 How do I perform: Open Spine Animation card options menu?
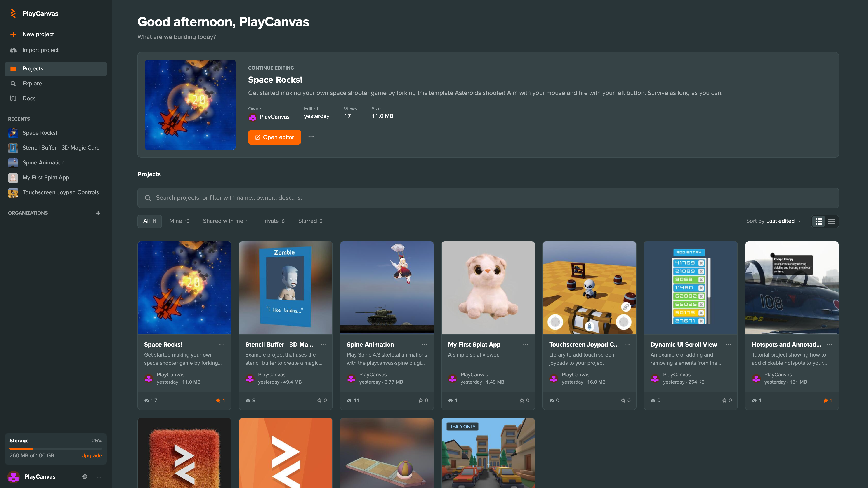pyautogui.click(x=425, y=345)
